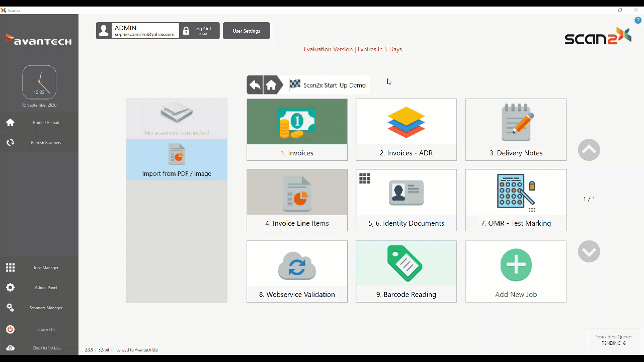Open the Identity Documents job

tap(406, 200)
